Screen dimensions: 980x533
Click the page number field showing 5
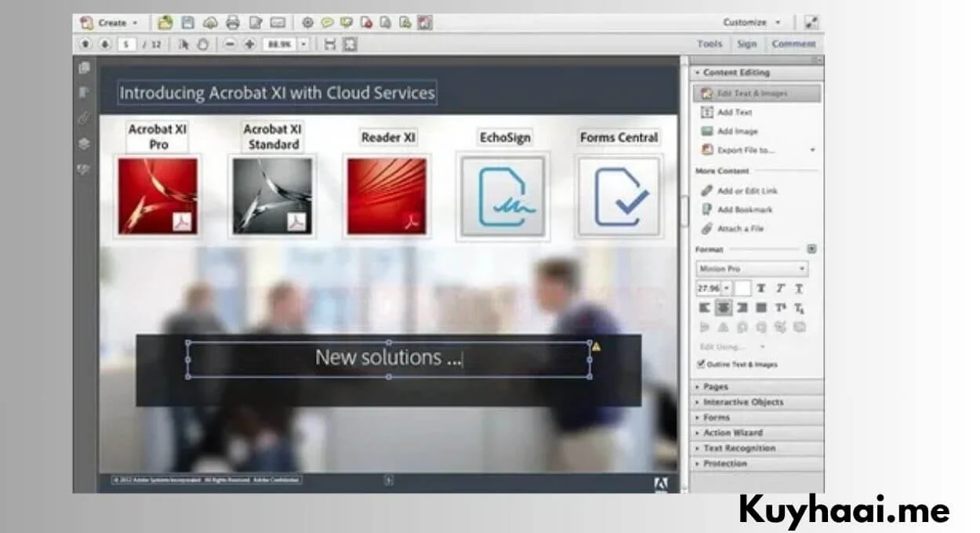(128, 45)
